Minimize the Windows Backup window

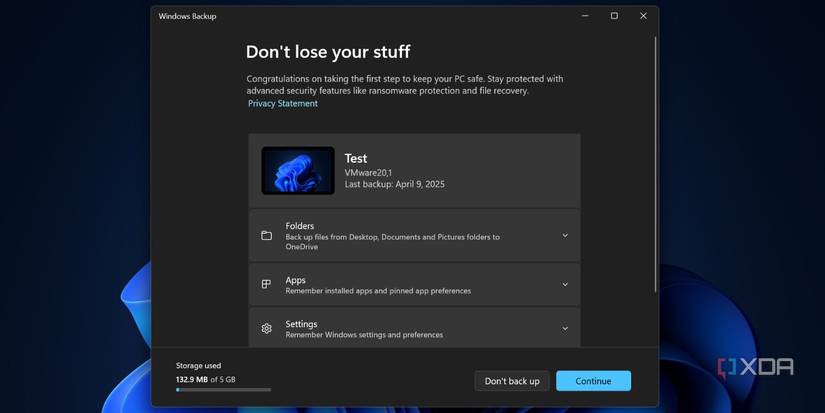point(585,16)
